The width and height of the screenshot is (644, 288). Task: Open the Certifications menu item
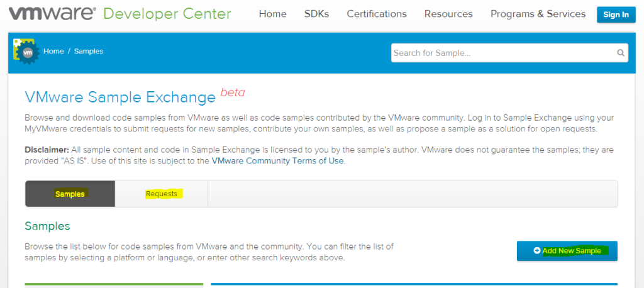coord(377,14)
